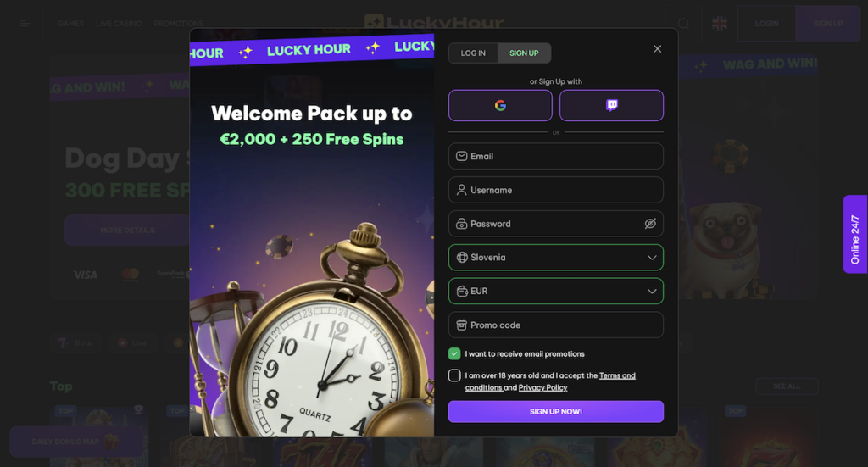
Task: Focus the Promo code field
Action: [x=556, y=325]
